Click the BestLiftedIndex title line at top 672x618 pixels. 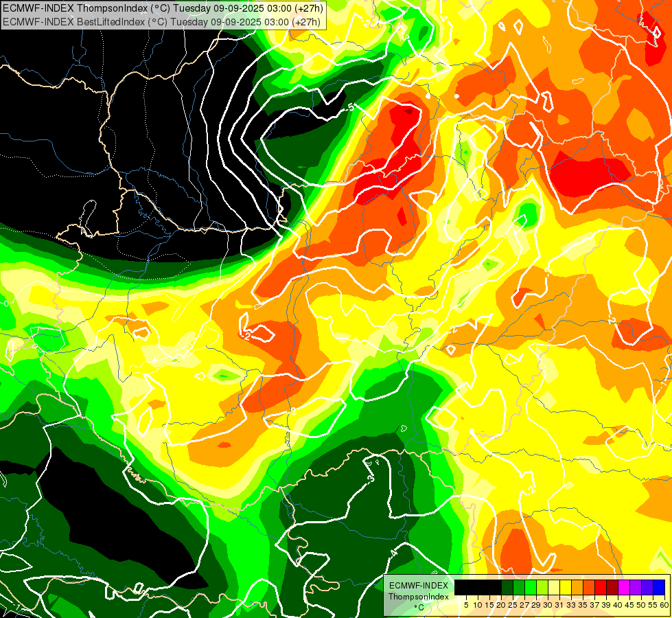162,21
